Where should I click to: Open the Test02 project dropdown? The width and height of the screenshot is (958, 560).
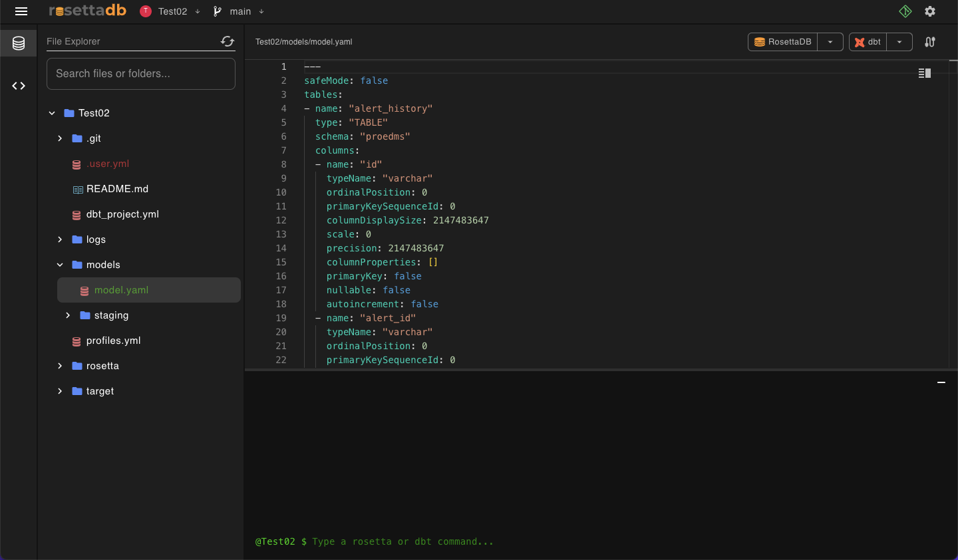172,11
